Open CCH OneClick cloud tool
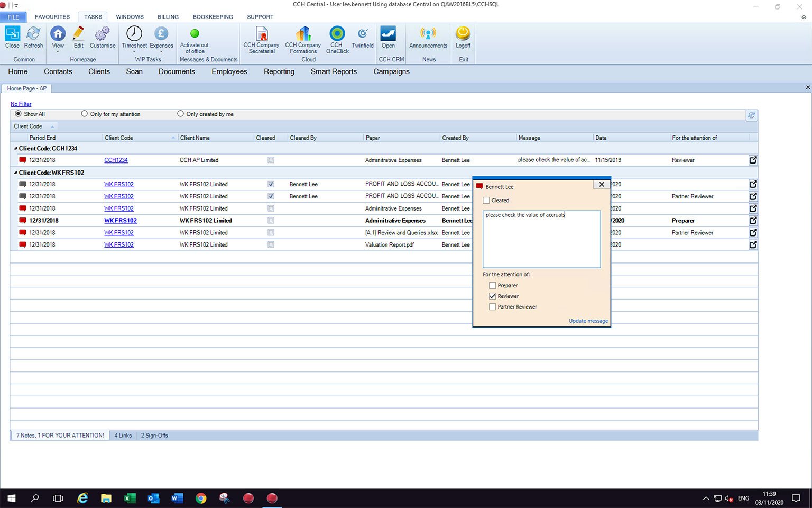 pyautogui.click(x=337, y=34)
